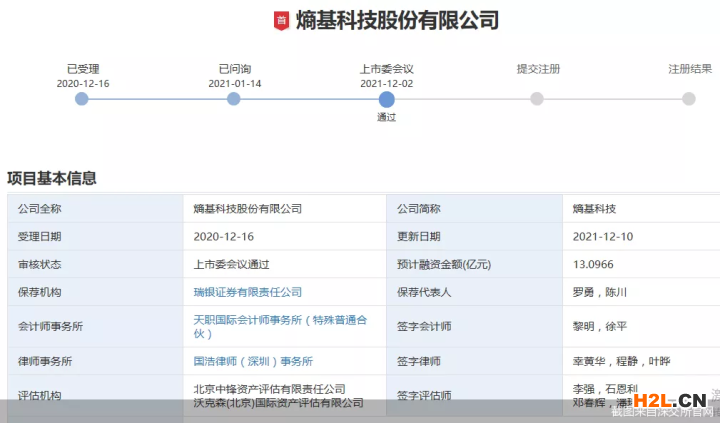
Task: Click the 保荐代表人 names 罗勇, 陈川
Action: coord(600,292)
